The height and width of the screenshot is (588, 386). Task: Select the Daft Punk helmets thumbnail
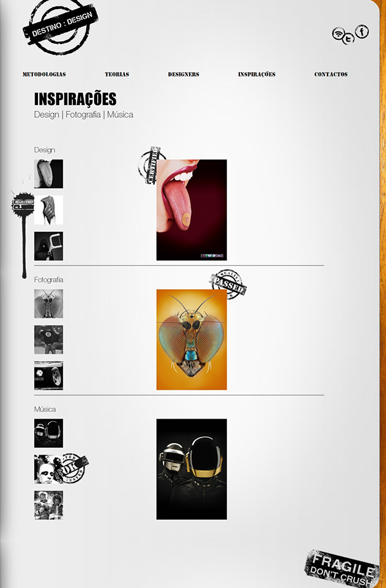click(49, 433)
